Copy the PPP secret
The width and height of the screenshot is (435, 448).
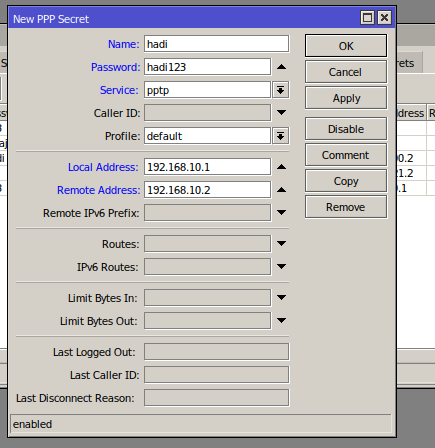(x=346, y=181)
